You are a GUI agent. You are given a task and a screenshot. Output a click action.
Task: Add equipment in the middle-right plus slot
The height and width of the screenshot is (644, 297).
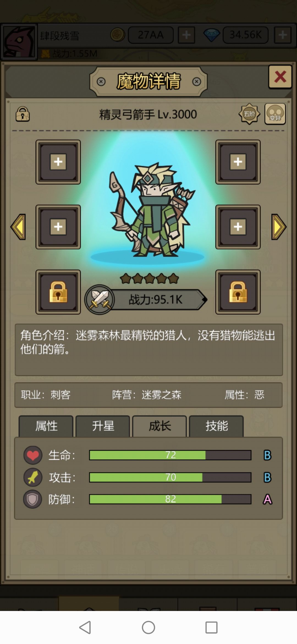(x=238, y=227)
